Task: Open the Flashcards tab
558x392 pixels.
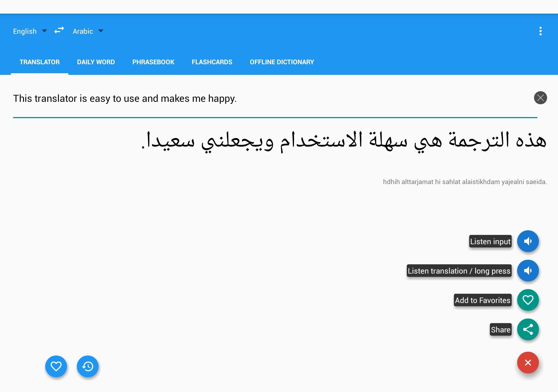Action: [x=212, y=62]
